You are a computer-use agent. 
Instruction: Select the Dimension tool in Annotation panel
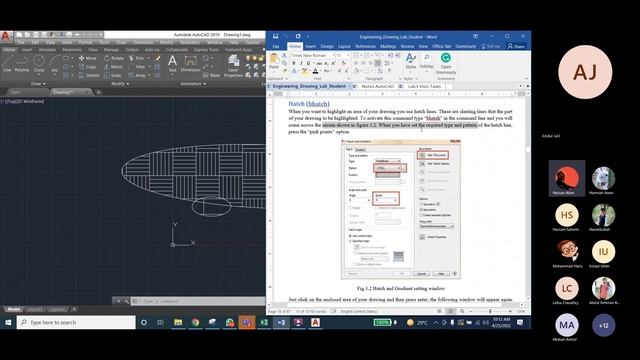191,64
